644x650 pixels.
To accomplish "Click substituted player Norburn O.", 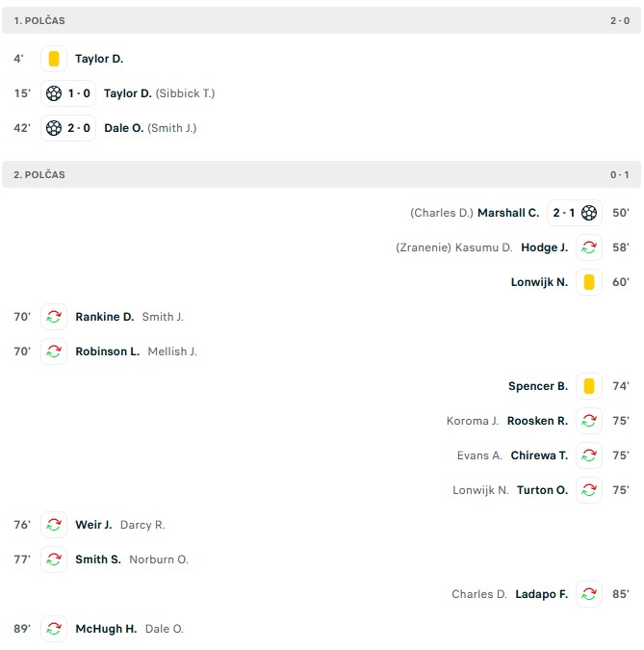I will pos(159,559).
